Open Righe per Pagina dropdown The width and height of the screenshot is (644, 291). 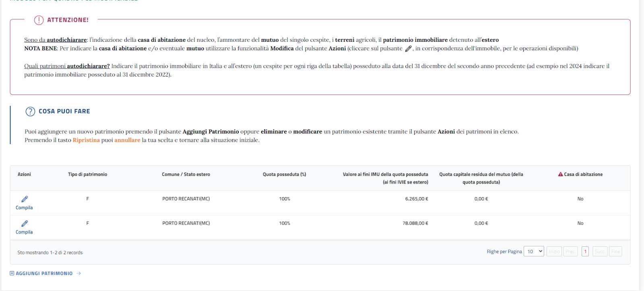[x=534, y=252]
